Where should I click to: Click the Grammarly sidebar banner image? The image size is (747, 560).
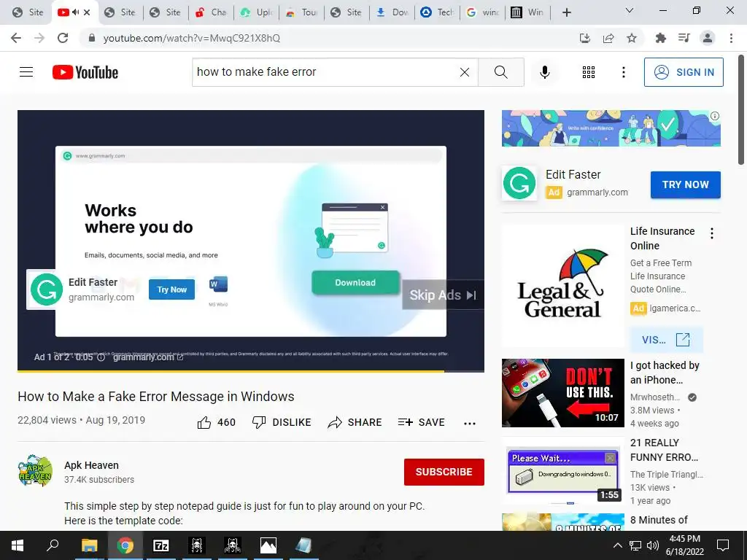pyautogui.click(x=611, y=128)
